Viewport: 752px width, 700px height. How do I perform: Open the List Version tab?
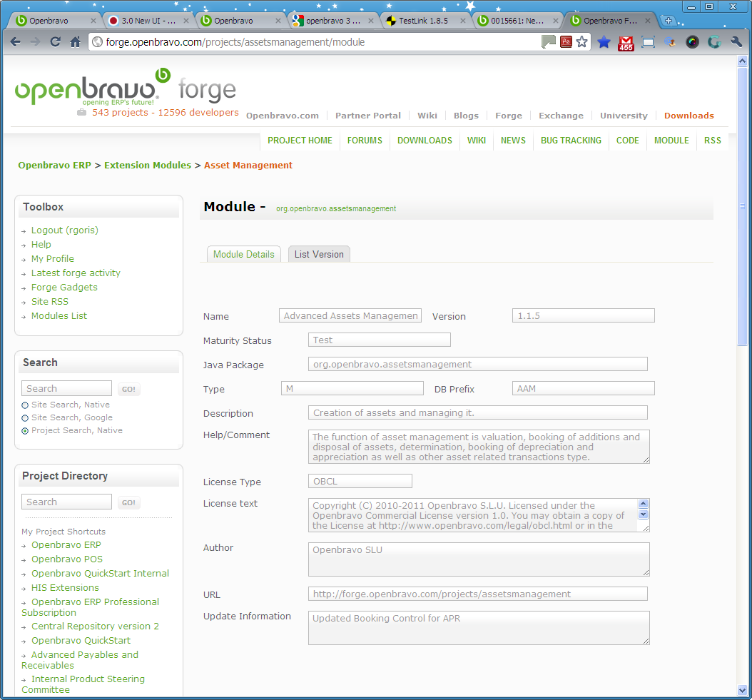click(x=319, y=254)
